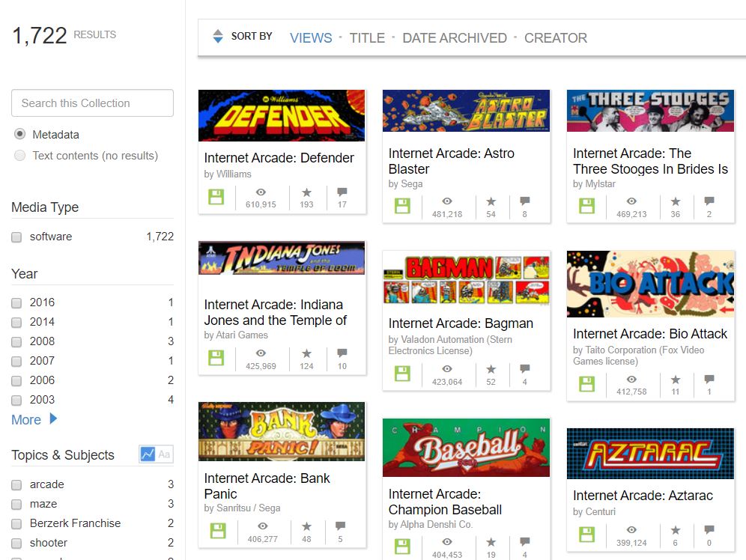This screenshot has width=746, height=560.
Task: Click the floppy icon on Bagman card
Action: (x=402, y=374)
